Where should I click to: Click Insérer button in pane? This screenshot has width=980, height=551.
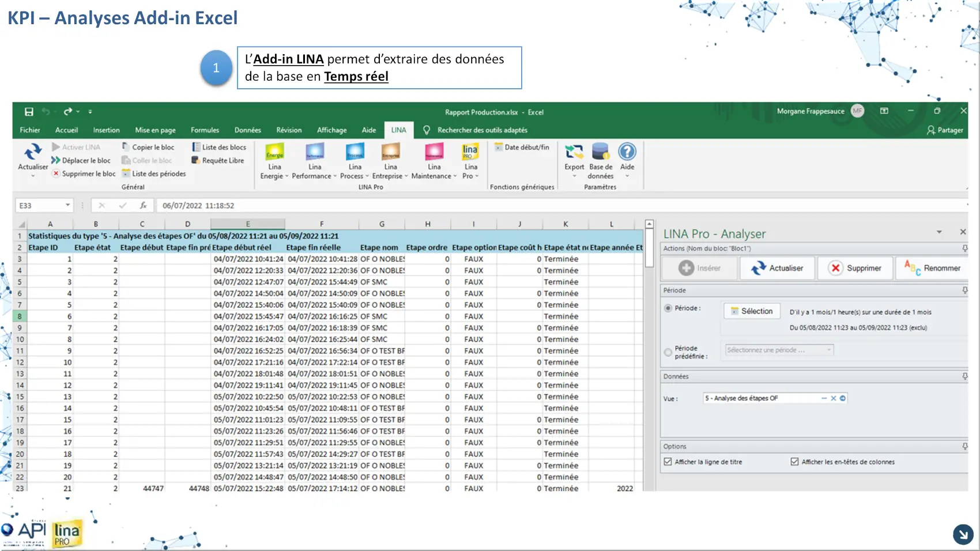click(700, 268)
